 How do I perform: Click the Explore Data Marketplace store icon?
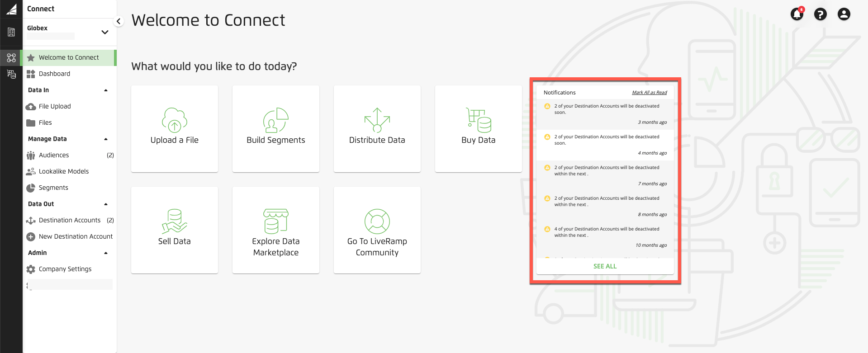[276, 221]
